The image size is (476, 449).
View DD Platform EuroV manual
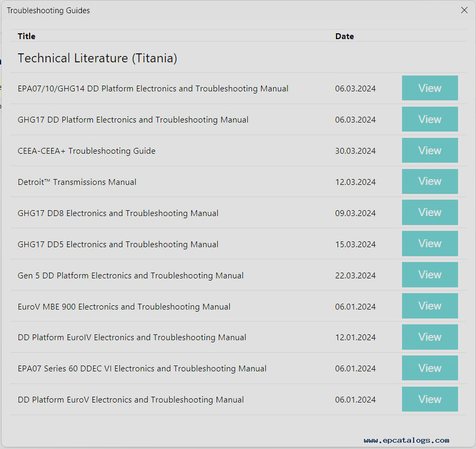point(430,399)
